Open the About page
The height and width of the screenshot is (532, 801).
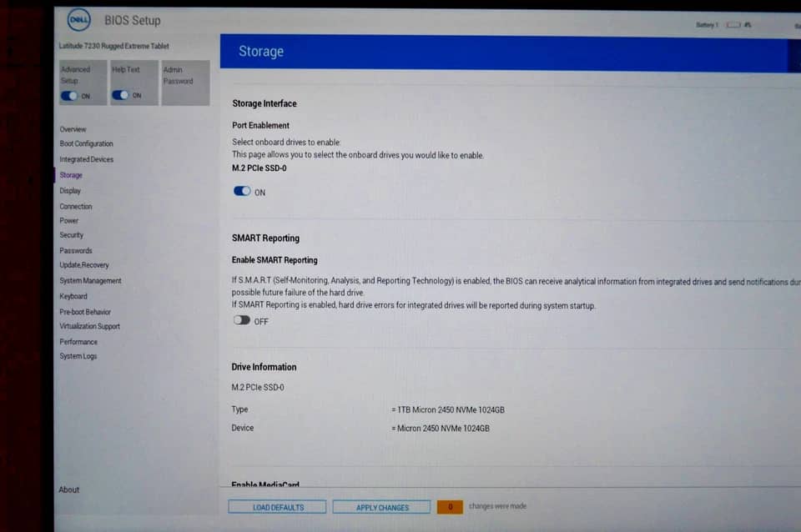[x=69, y=489]
